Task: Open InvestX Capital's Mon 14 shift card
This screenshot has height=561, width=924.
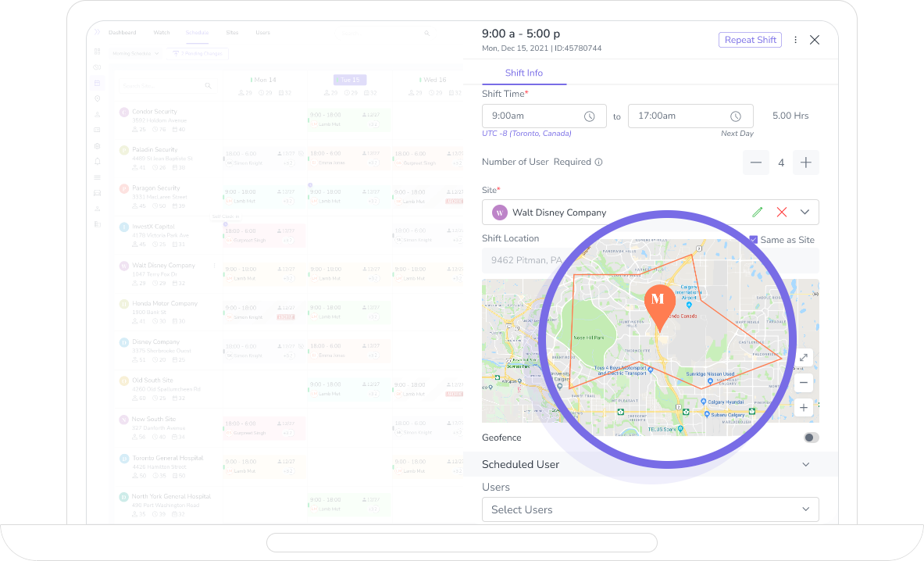Action: point(264,235)
